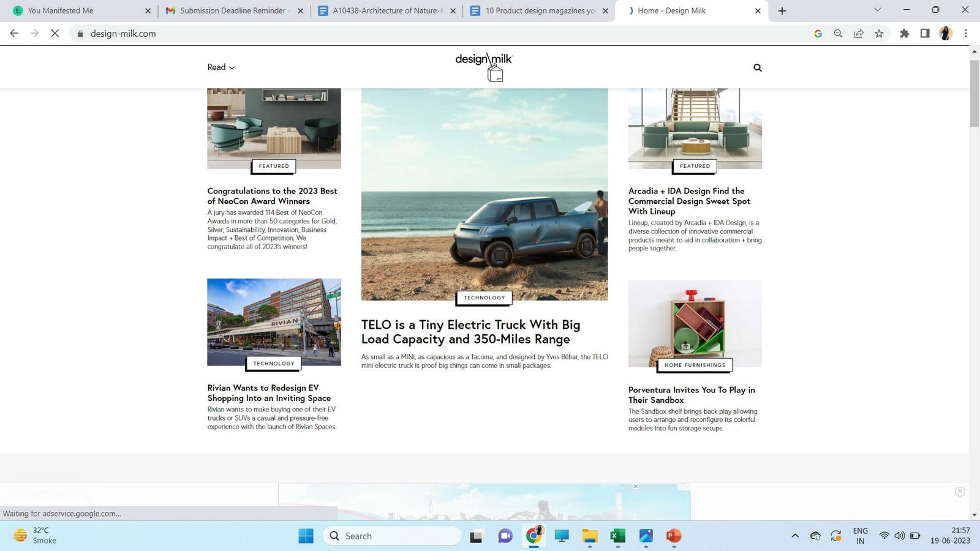Open the browser Extensions puzzle icon
Viewport: 980px width, 551px height.
point(905,34)
